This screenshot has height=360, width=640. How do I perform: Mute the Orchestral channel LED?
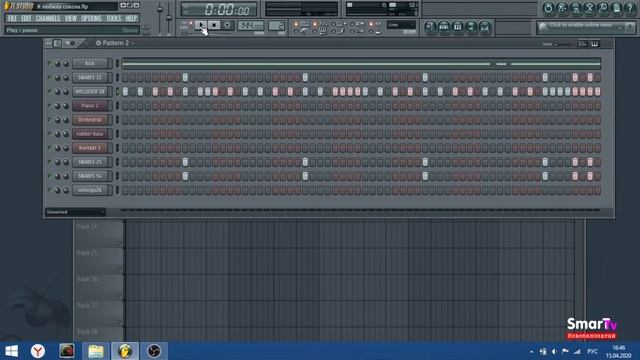[49, 120]
